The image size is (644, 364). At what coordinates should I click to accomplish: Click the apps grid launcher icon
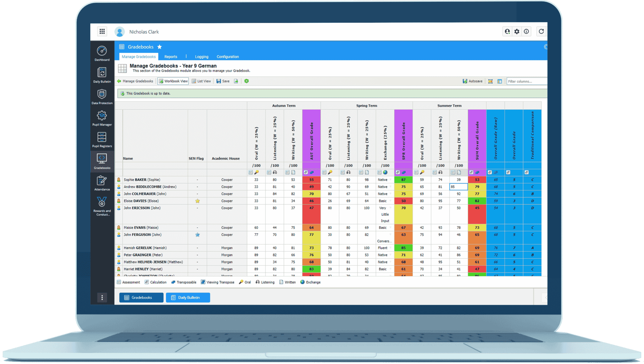pyautogui.click(x=102, y=31)
